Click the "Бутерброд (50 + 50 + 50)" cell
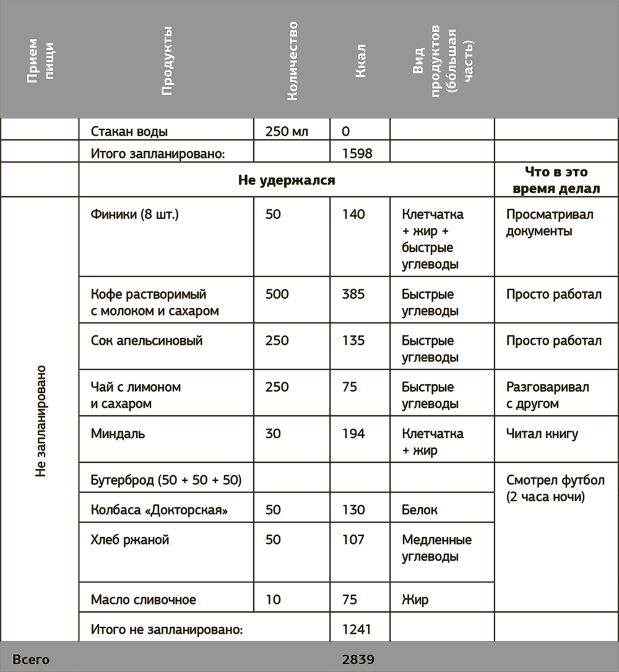The width and height of the screenshot is (619, 672). point(166,480)
